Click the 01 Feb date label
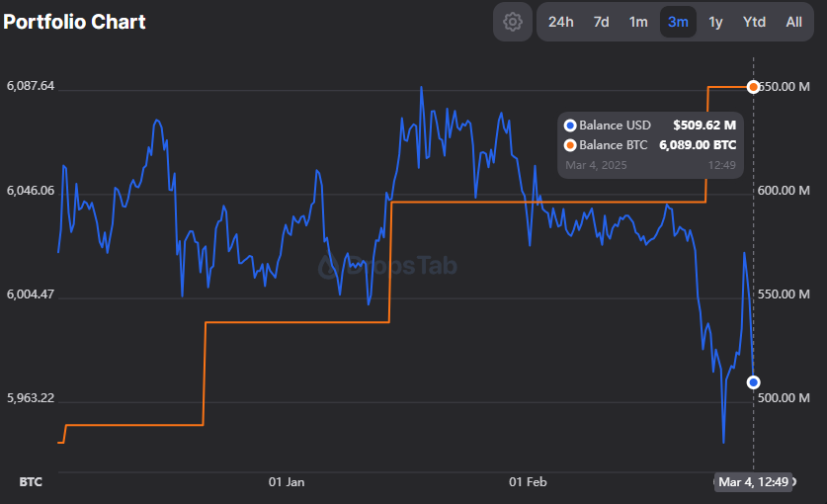Screen dimensions: 827x504 [528, 482]
